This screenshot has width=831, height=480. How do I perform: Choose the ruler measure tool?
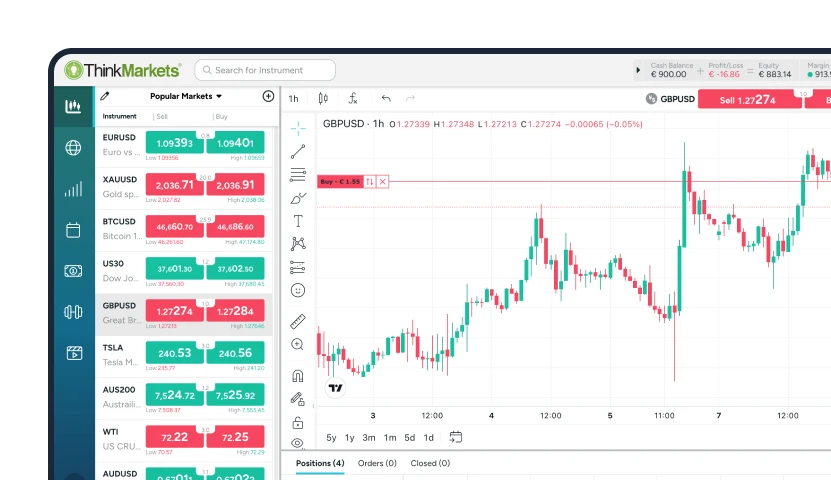pyautogui.click(x=298, y=321)
